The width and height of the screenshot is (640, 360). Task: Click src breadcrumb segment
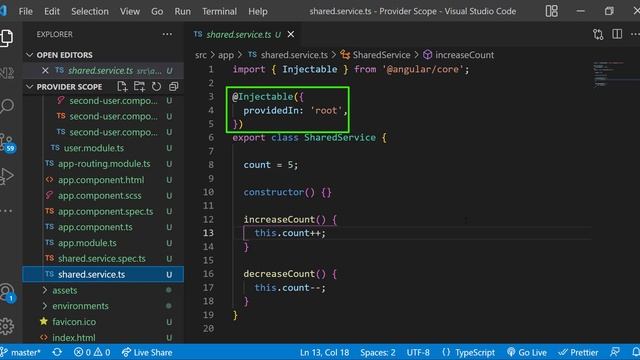[200, 55]
